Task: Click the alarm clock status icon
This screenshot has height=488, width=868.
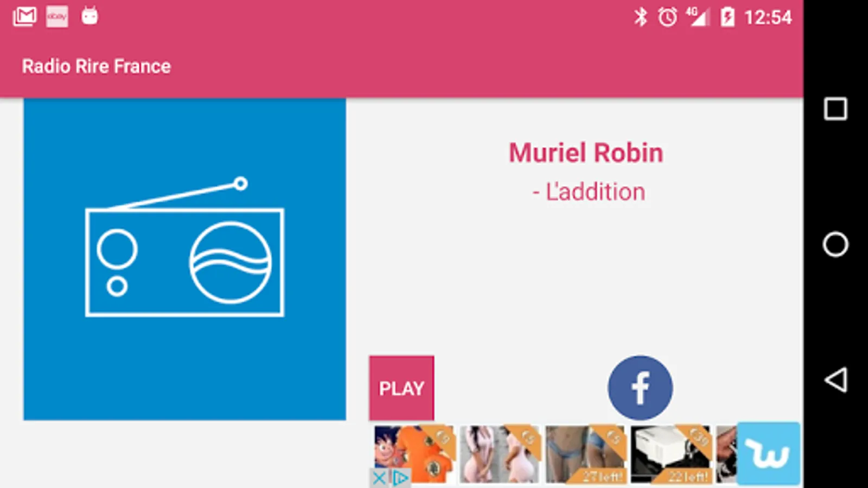Action: point(667,17)
